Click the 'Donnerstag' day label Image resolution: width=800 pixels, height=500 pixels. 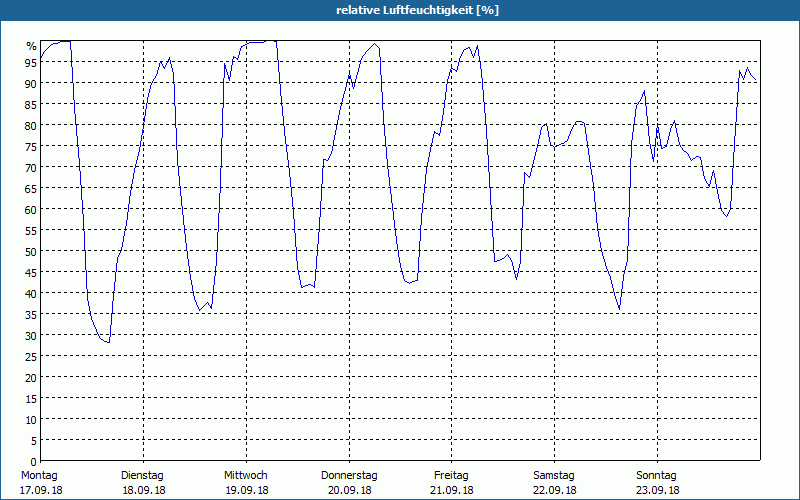[x=349, y=476]
